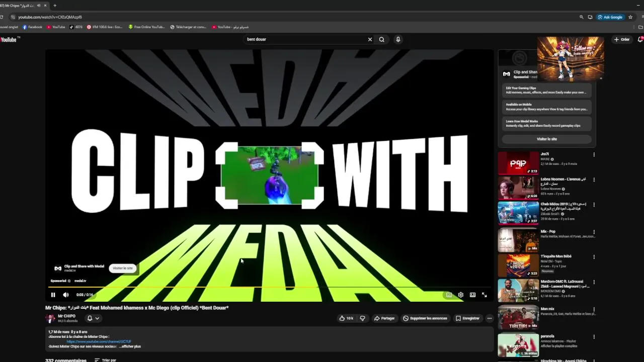
Task: Click the yellow ad progress bar
Action: 269,288
